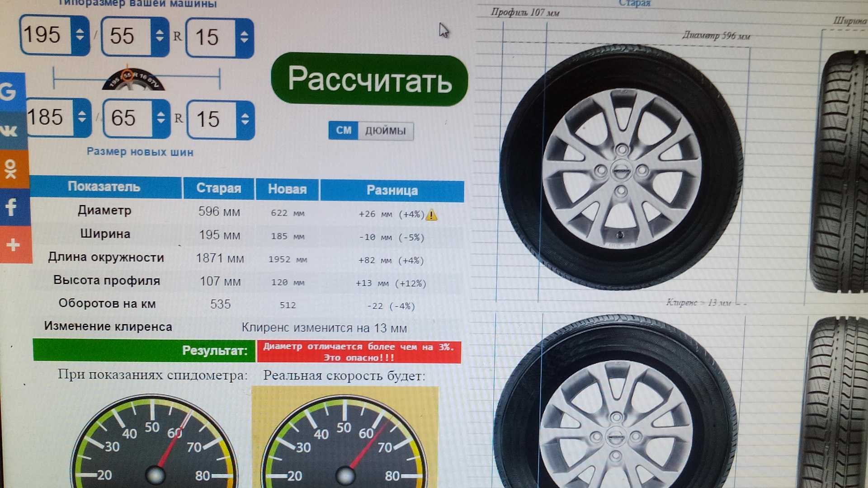Select the Длина окружности row label
This screenshot has width=868, height=488.
(x=106, y=258)
